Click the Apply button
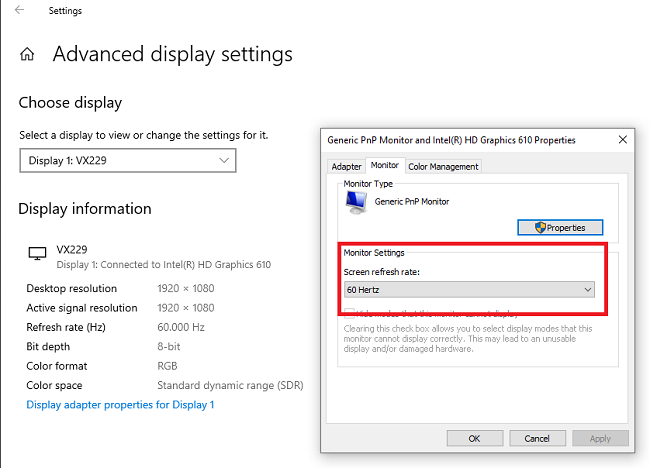650x468 pixels. coord(600,439)
